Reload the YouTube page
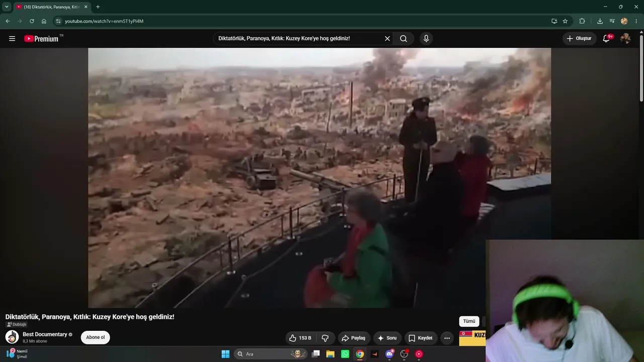 pyautogui.click(x=32, y=21)
